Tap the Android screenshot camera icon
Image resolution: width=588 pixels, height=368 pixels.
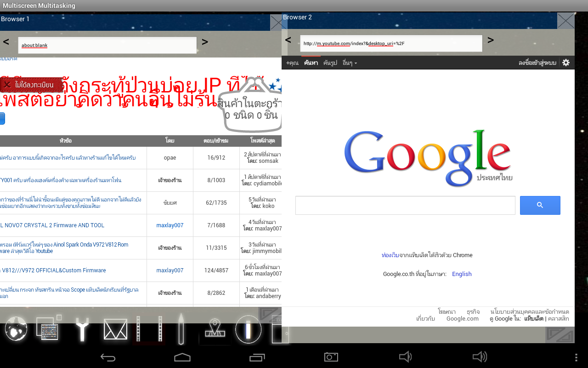[x=331, y=357]
